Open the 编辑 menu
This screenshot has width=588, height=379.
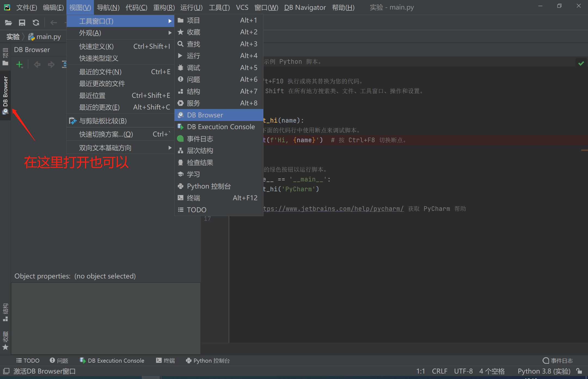[53, 7]
